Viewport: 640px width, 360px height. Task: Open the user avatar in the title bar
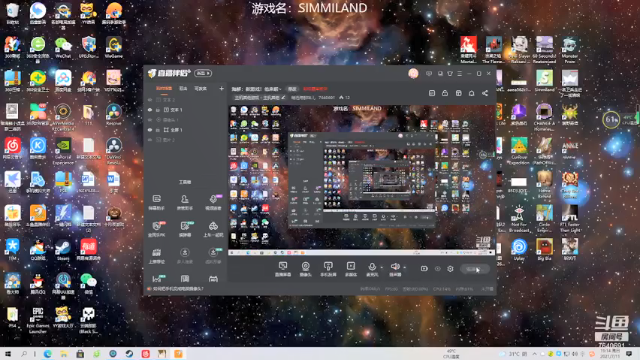tap(413, 73)
